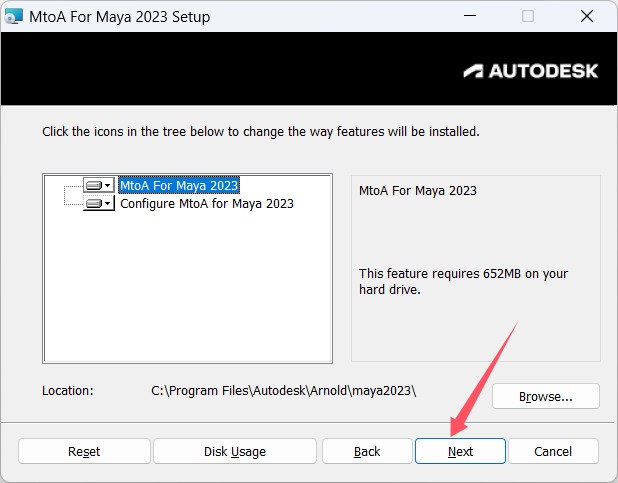The width and height of the screenshot is (618, 483).
Task: Open the Configure MtoA feature drive icon dropdown
Action: pos(98,204)
